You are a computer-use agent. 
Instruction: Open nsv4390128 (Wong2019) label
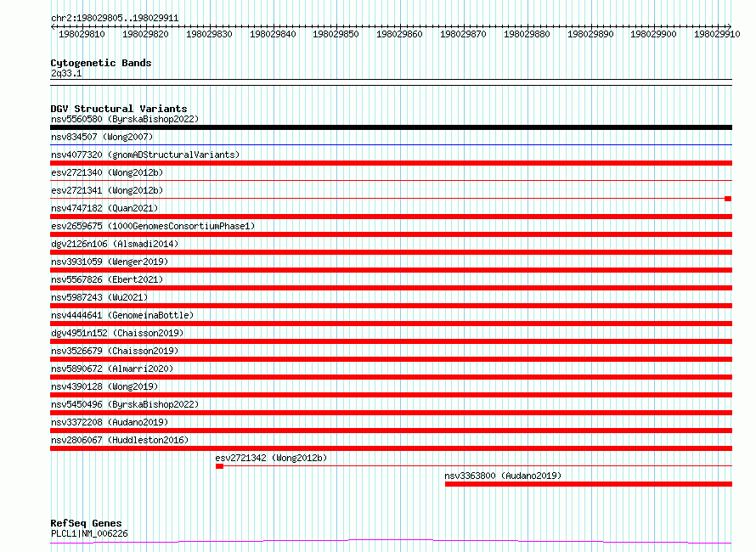(x=104, y=386)
